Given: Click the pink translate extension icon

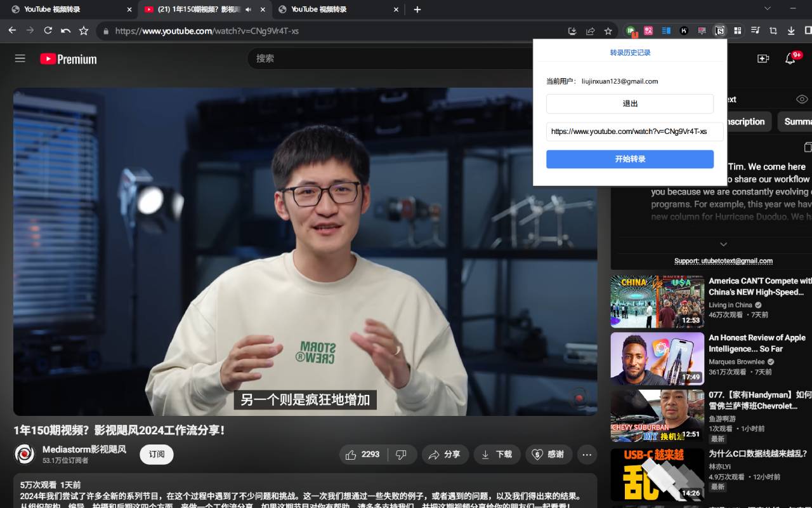Looking at the screenshot, I should 648,30.
